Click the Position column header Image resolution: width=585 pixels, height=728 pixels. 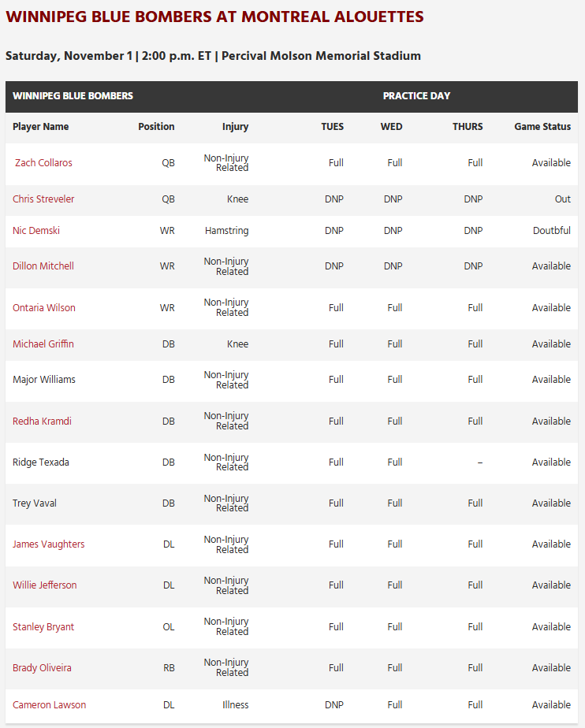[x=156, y=127]
